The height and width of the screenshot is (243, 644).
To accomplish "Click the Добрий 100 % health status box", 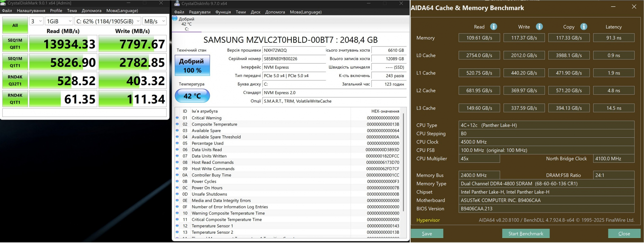I will (192, 66).
